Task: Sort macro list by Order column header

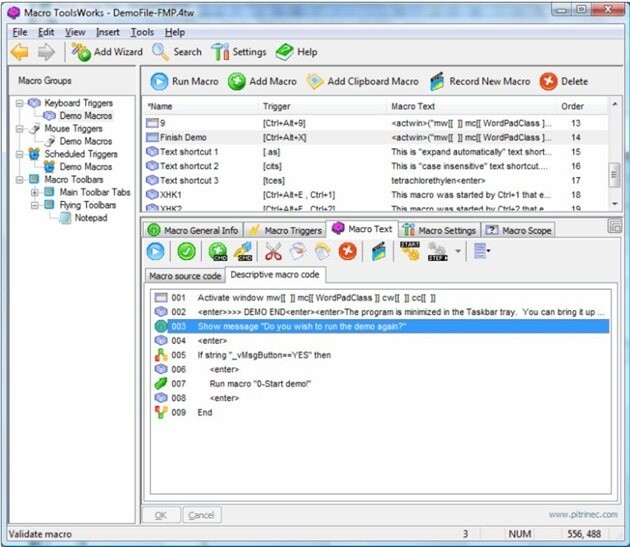Action: (572, 106)
